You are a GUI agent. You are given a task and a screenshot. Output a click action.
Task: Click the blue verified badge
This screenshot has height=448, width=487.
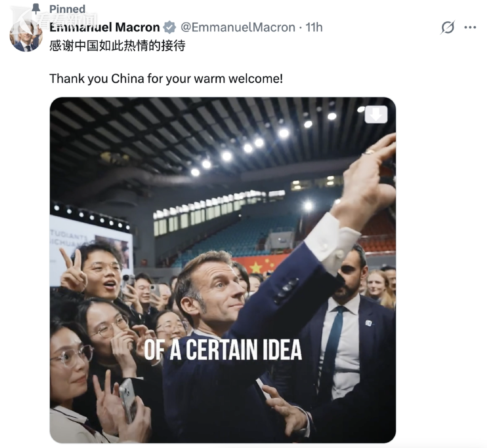coord(169,27)
